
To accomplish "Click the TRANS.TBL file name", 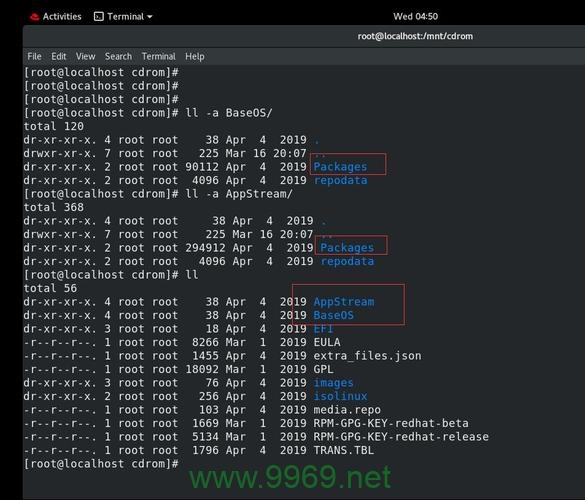I will pyautogui.click(x=344, y=450).
